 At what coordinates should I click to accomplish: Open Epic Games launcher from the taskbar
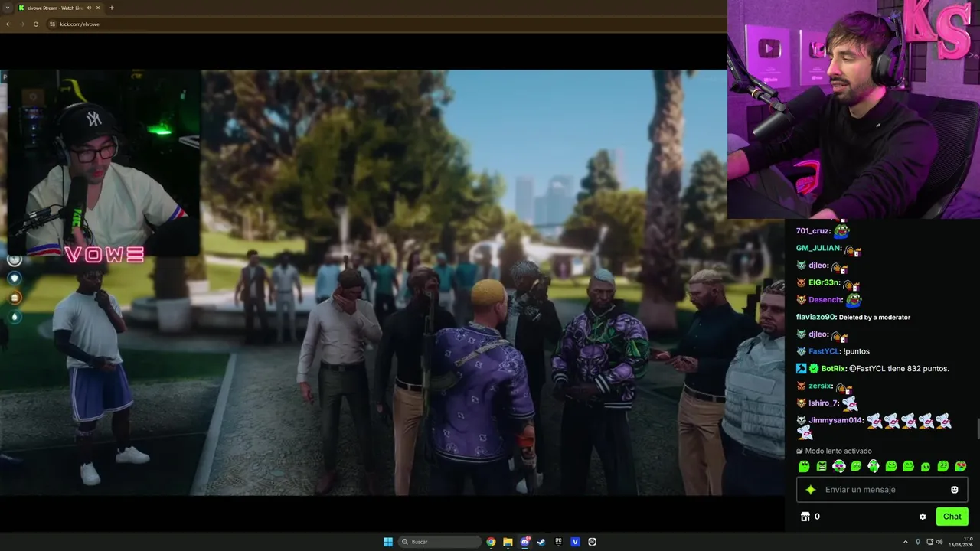tap(558, 542)
